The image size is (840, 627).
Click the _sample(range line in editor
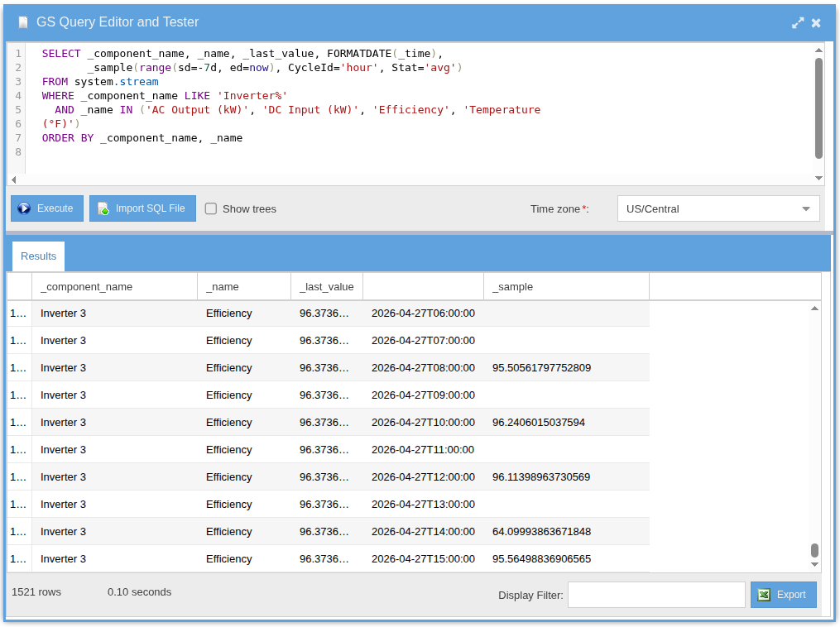[275, 68]
